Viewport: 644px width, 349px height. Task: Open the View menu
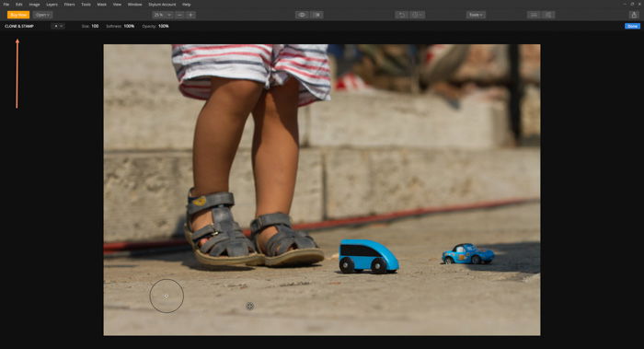coord(117,4)
